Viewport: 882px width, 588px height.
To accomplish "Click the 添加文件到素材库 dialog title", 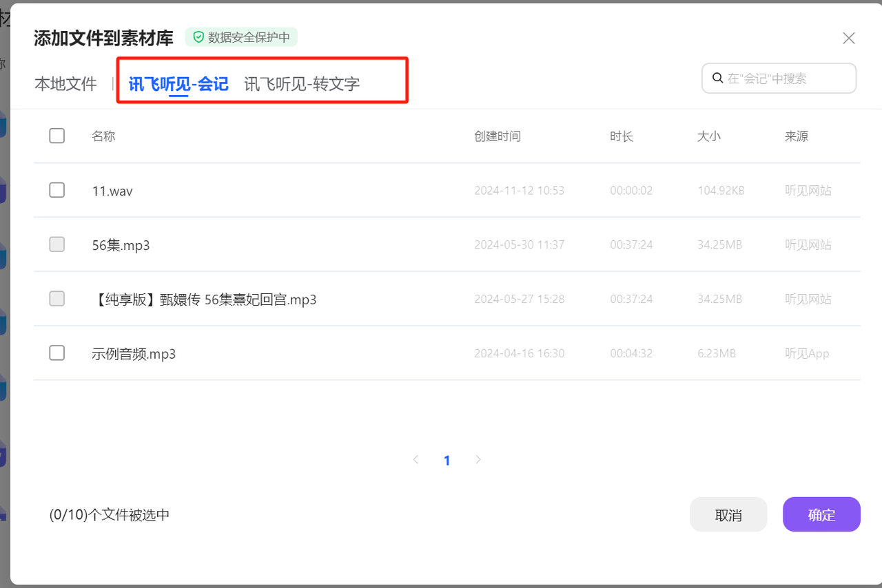I will pos(103,37).
